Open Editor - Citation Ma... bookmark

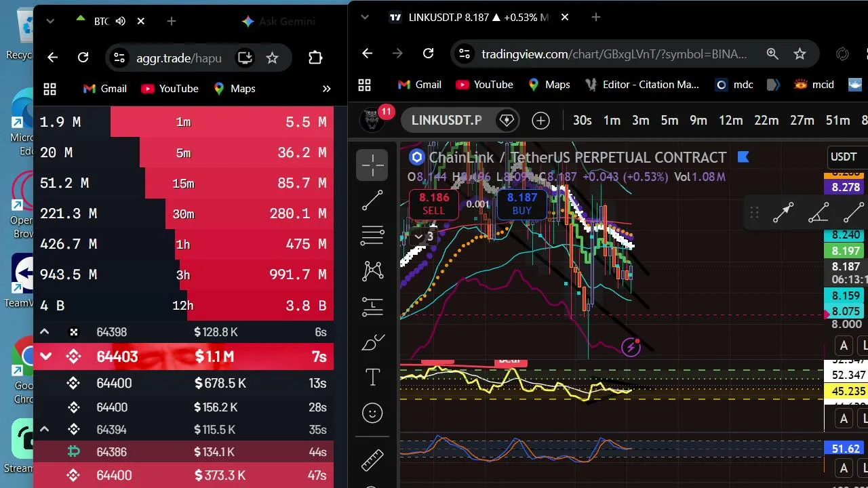[642, 85]
